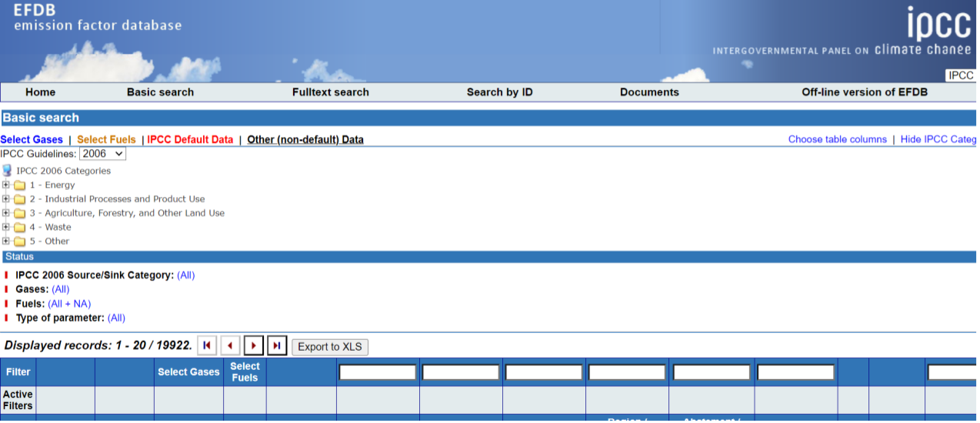Open Off-line version of EFDB menu
The height and width of the screenshot is (423, 980).
[865, 92]
